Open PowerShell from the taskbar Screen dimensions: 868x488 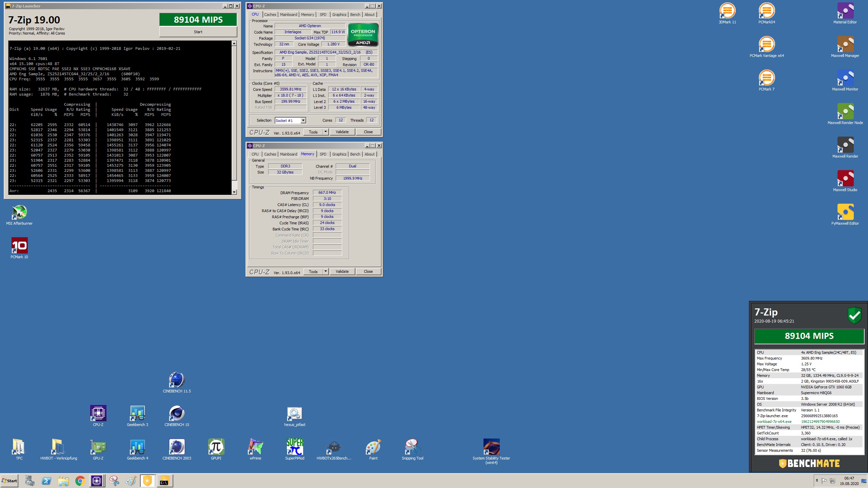[x=46, y=481]
